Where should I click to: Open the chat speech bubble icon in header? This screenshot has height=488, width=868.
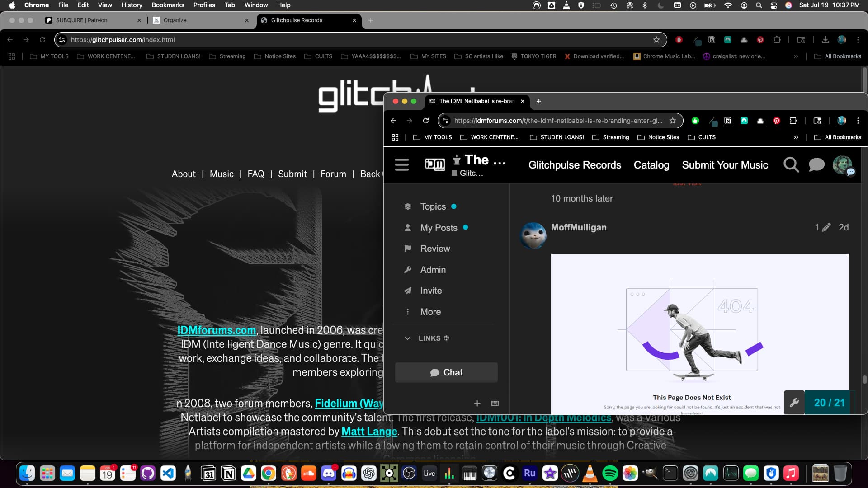click(816, 165)
